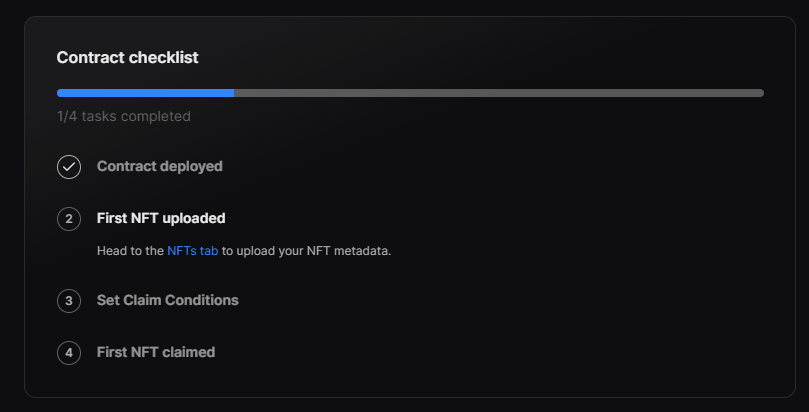Screen dimensions: 809x412
Task: Click the step 3 circle icon
Action: (x=69, y=300)
